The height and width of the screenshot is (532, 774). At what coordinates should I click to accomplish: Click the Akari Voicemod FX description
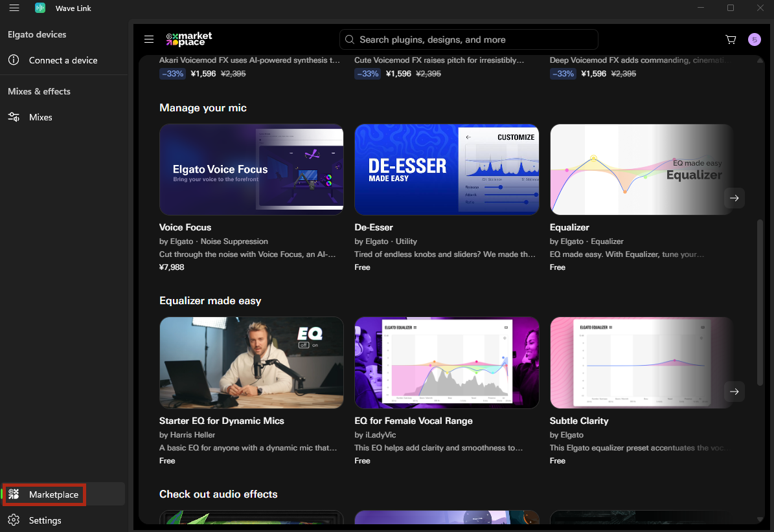point(249,60)
